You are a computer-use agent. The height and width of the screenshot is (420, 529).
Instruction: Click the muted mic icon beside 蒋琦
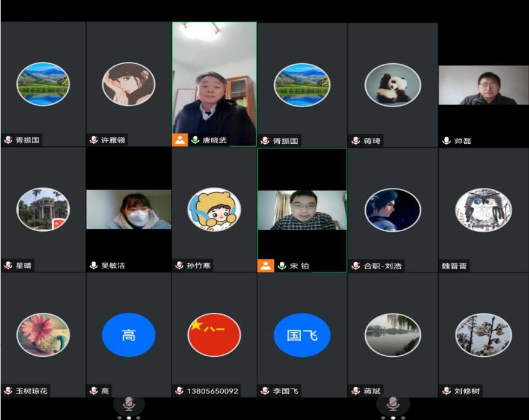(356, 141)
